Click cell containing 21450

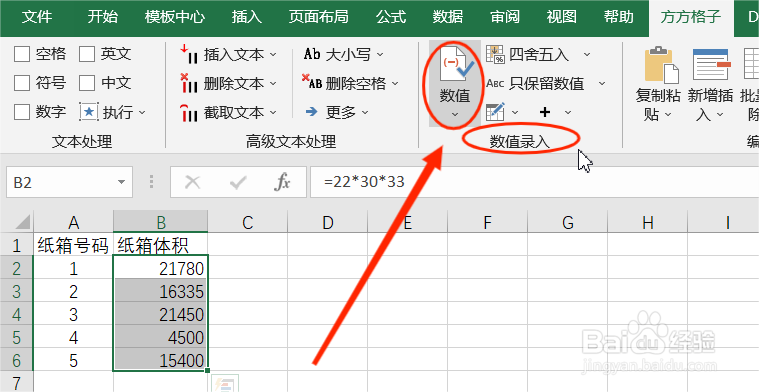161,315
